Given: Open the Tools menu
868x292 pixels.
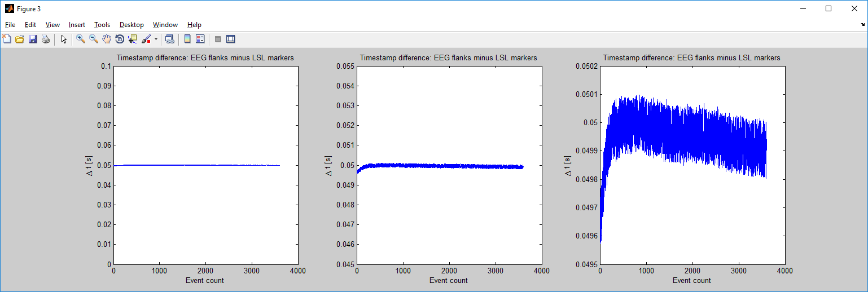Looking at the screenshot, I should click(x=102, y=25).
